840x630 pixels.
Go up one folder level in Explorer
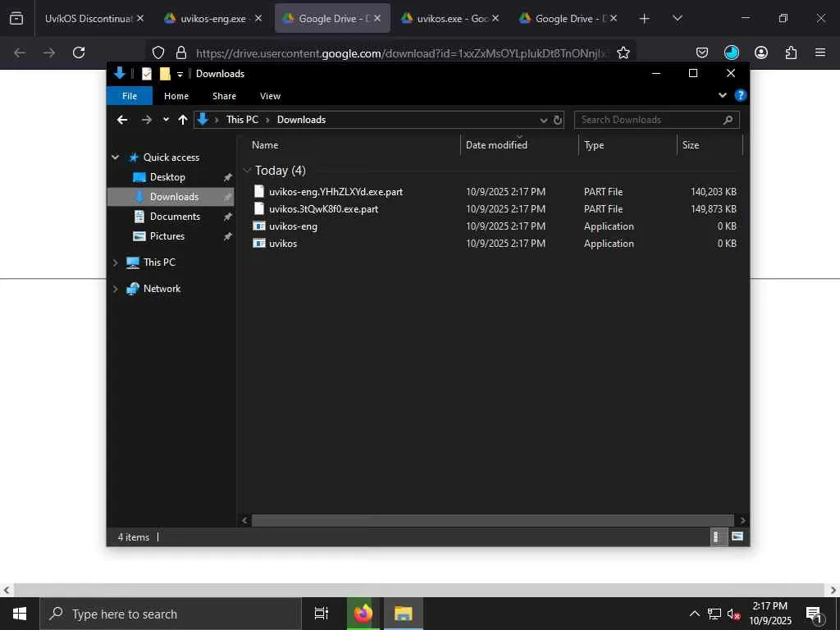tap(183, 120)
